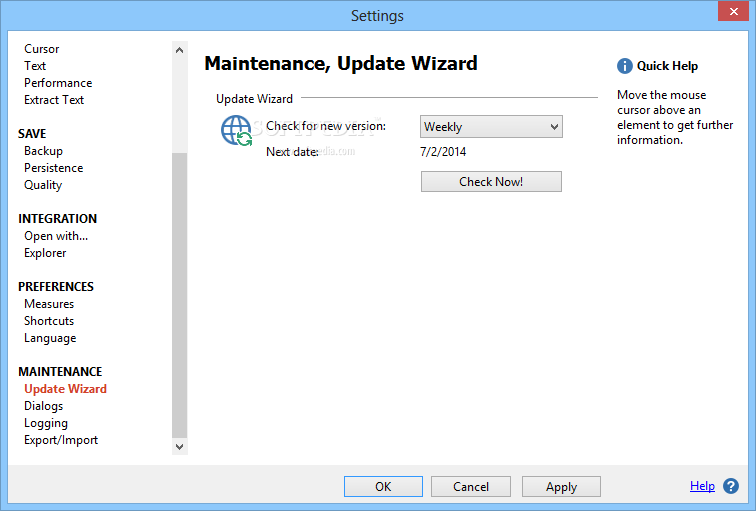Click the sidebar scroll down arrow

179,446
